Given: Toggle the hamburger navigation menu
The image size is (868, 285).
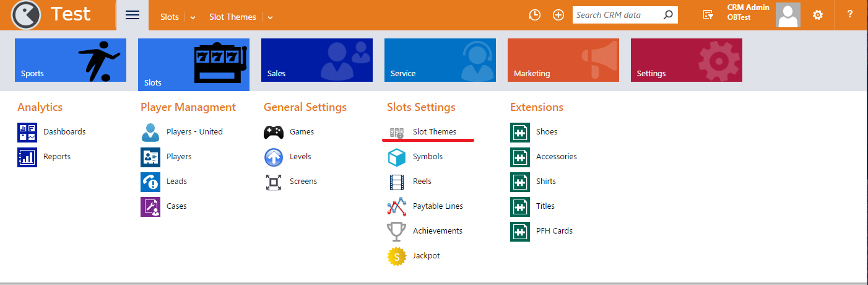Looking at the screenshot, I should coord(132,15).
